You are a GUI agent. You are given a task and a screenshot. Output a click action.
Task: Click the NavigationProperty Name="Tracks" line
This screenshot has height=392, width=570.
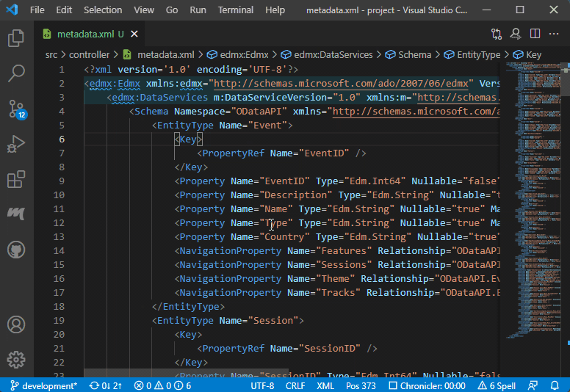coord(337,293)
